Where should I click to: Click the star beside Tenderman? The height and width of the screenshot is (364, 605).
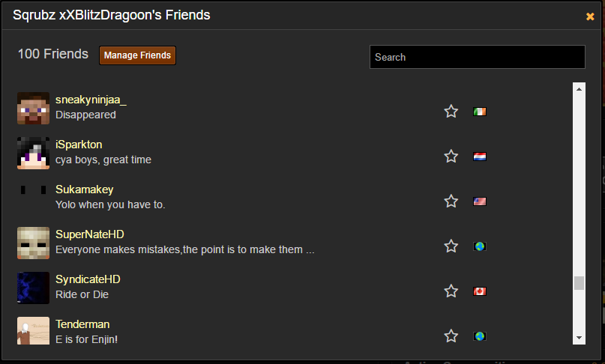tap(451, 336)
